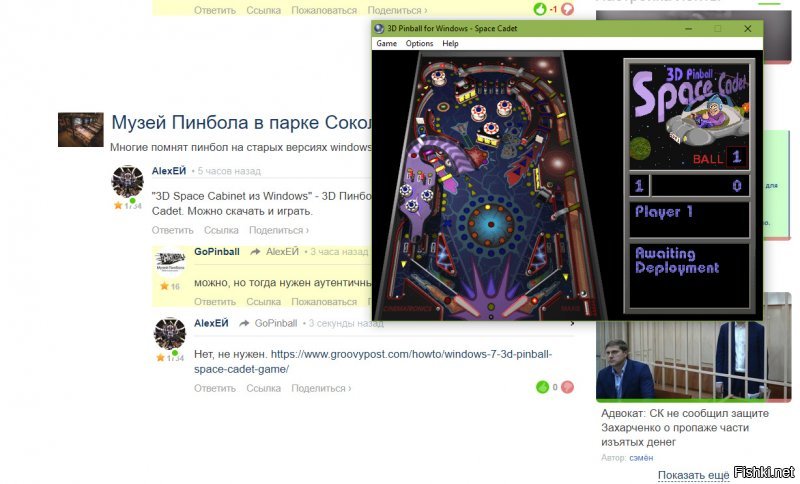Open the "Адвокат: СК не сообщил защите" headline

(x=685, y=427)
